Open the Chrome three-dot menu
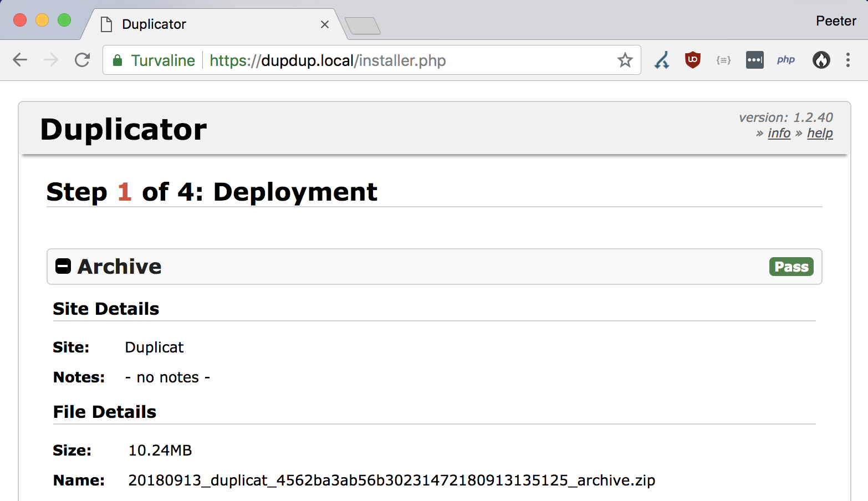This screenshot has width=868, height=501. pos(847,60)
